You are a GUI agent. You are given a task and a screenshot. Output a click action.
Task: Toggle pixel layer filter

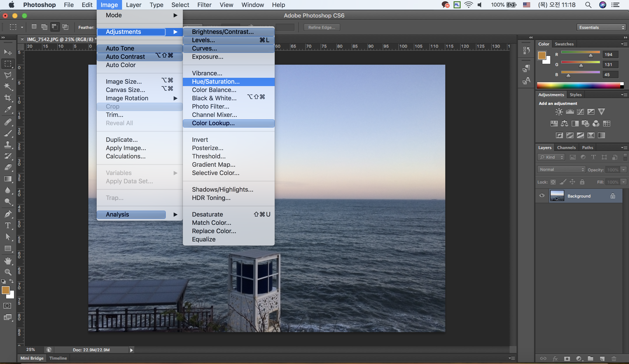[x=573, y=157]
